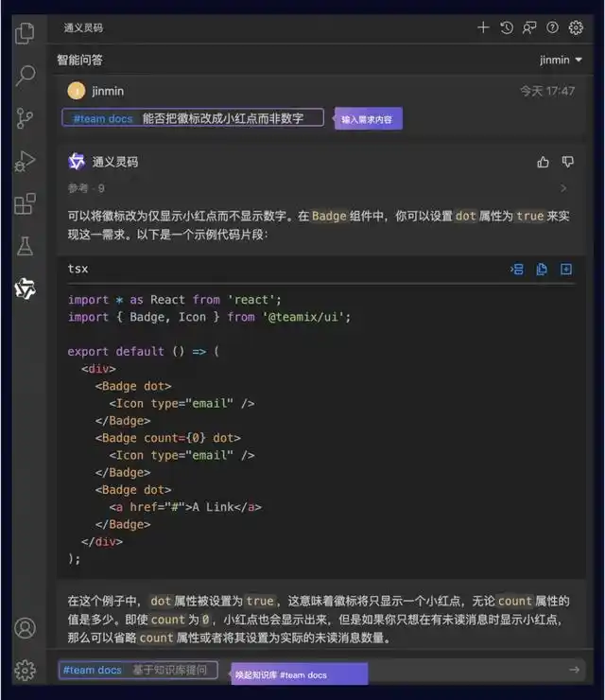Click the tsx language label

tap(78, 269)
